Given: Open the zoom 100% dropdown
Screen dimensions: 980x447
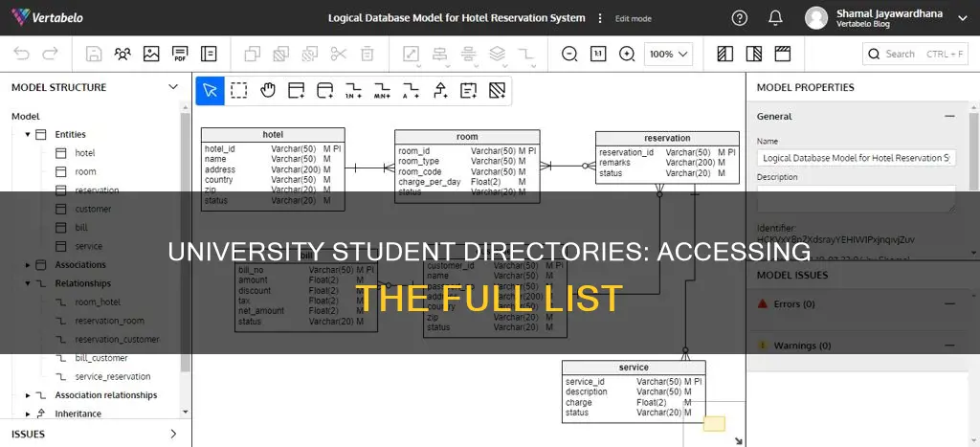Looking at the screenshot, I should coord(669,54).
